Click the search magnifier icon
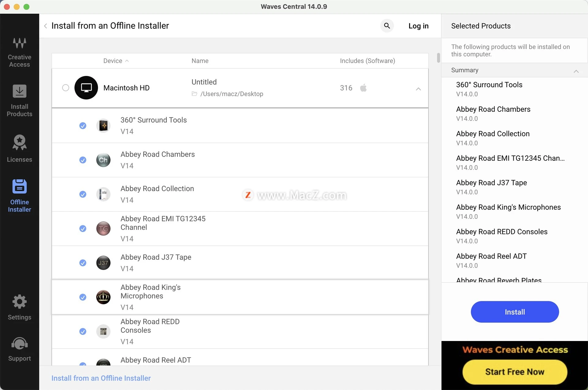Image resolution: width=588 pixels, height=390 pixels. [x=387, y=26]
